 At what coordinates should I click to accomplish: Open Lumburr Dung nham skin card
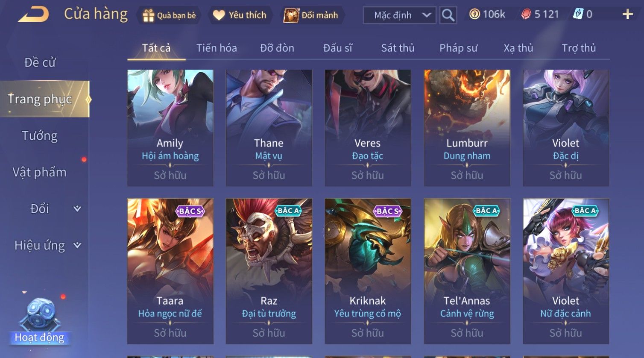click(x=467, y=128)
